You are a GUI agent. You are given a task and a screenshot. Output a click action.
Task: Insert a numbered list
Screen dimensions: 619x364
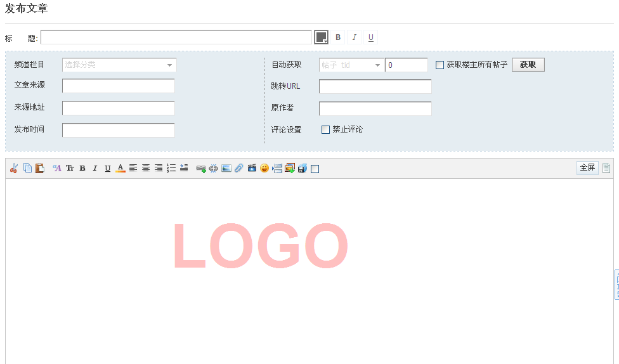point(171,168)
